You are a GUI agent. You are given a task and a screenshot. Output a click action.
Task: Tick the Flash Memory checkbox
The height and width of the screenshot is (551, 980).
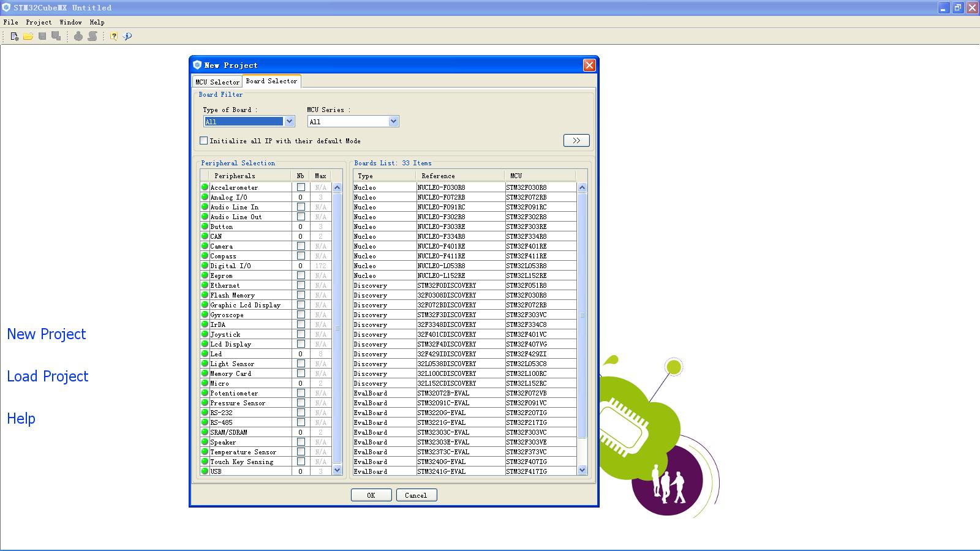(x=301, y=295)
